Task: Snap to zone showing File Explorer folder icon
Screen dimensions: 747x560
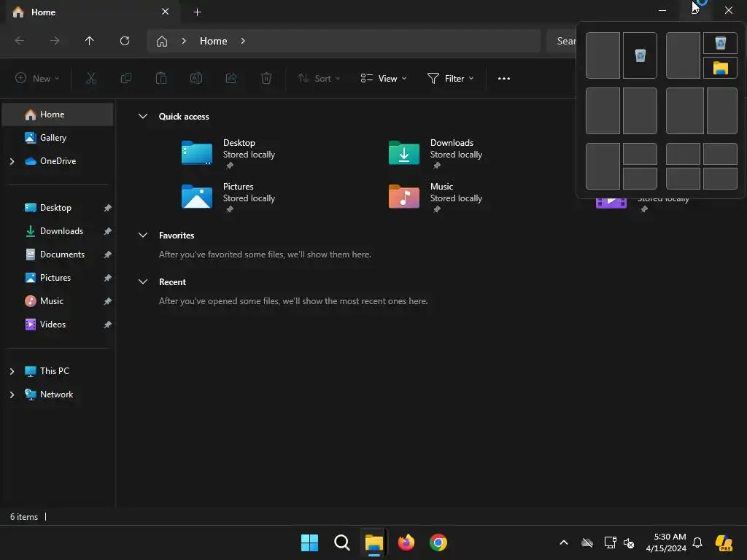Action: click(x=720, y=68)
